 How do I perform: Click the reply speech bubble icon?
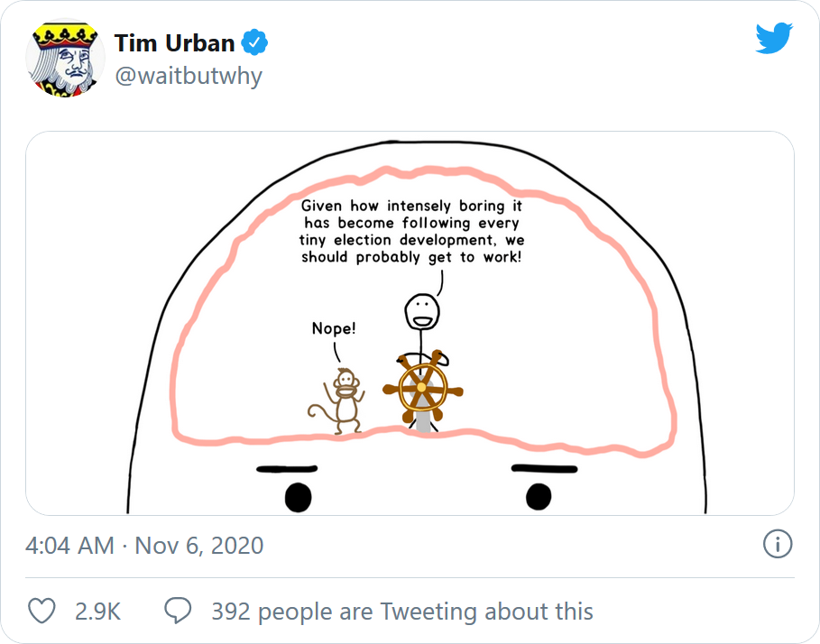(x=178, y=611)
